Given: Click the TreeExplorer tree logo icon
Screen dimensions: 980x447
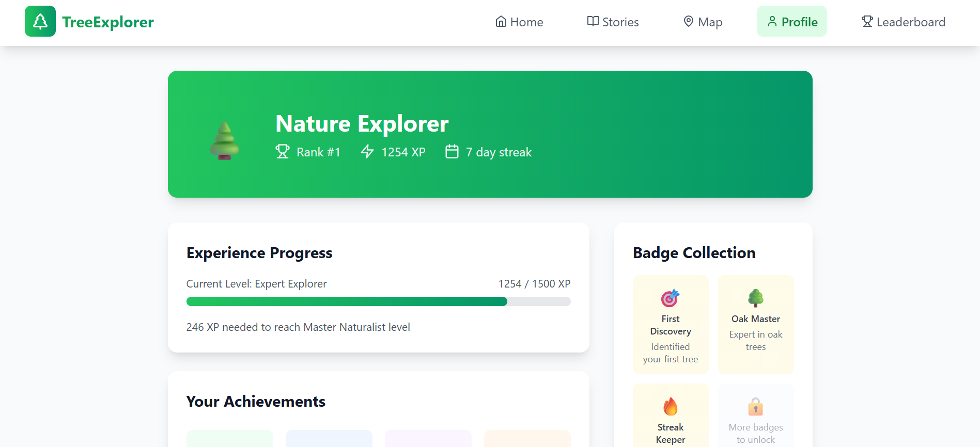Looking at the screenshot, I should click(x=40, y=21).
